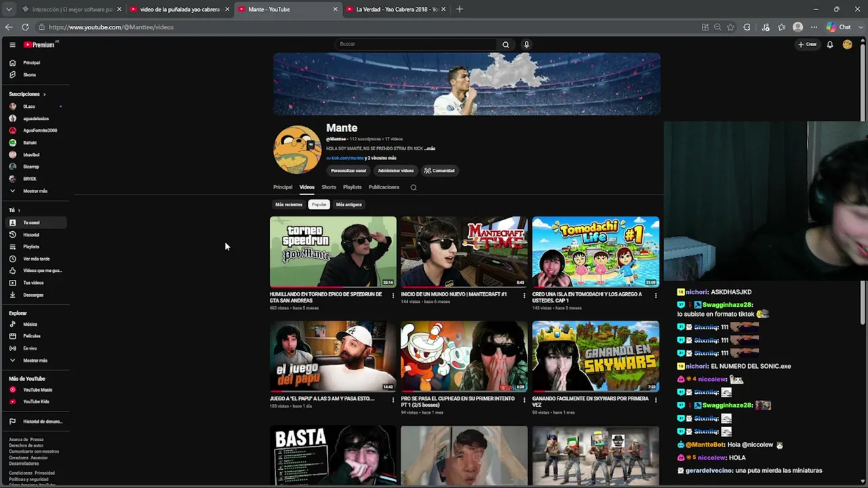This screenshot has height=488, width=868.
Task: Expand the Tú section
Action: tap(14, 211)
